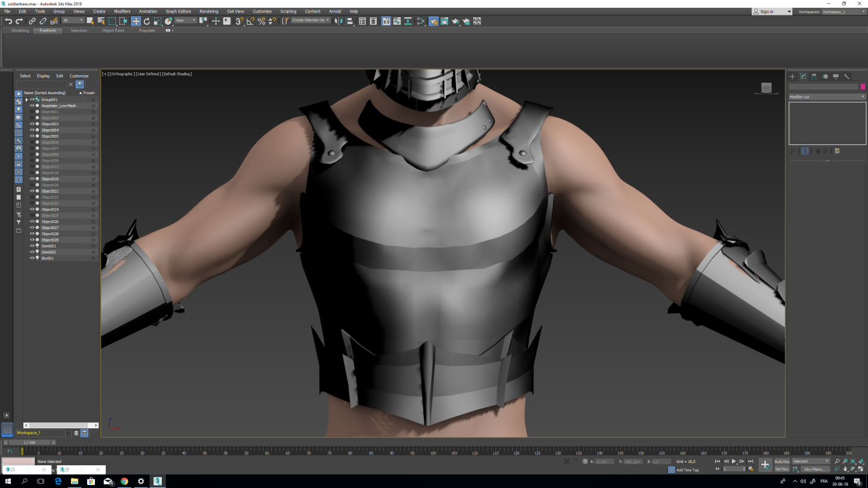Open the Mirror tool
The image size is (868, 488).
tap(338, 21)
